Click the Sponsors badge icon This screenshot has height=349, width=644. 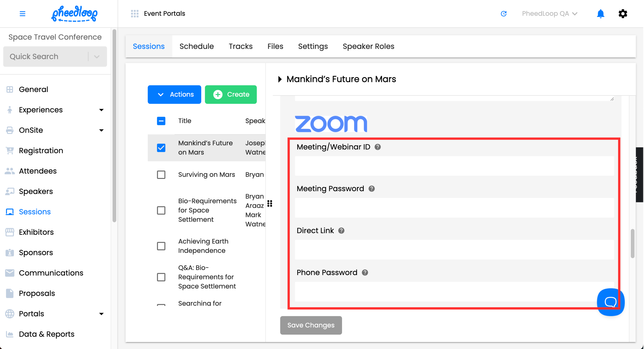pos(10,253)
